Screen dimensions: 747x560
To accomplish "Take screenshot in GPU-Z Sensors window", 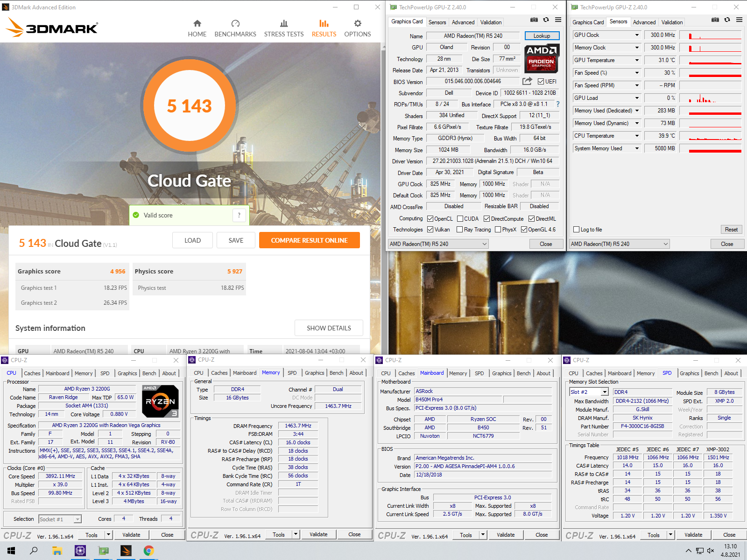I will (x=715, y=20).
